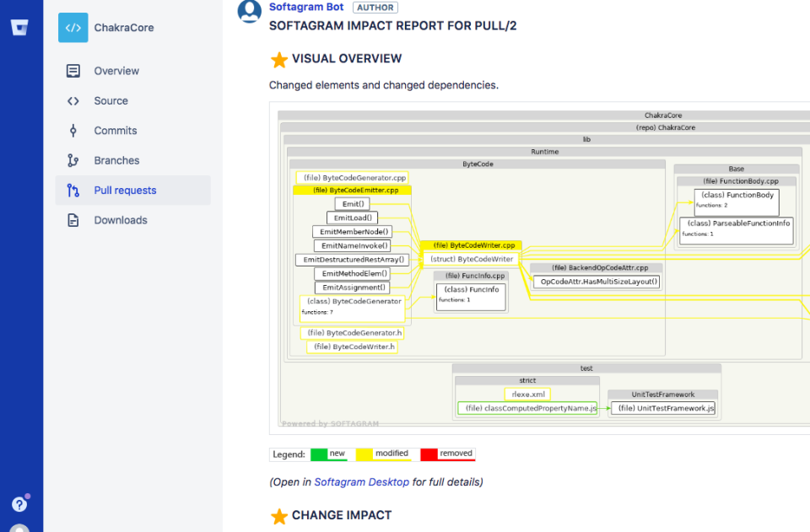810x532 pixels.
Task: Click the Bitbucket logo in the top bar
Action: point(20,27)
